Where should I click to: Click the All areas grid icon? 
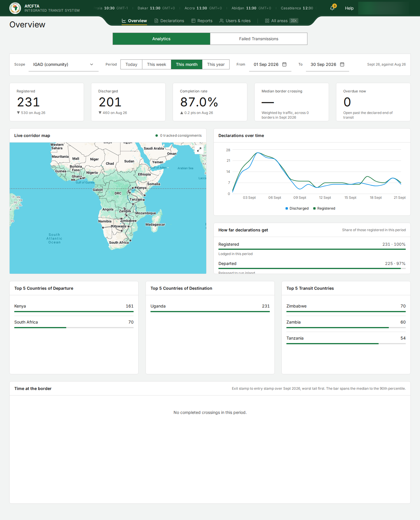coord(267,21)
